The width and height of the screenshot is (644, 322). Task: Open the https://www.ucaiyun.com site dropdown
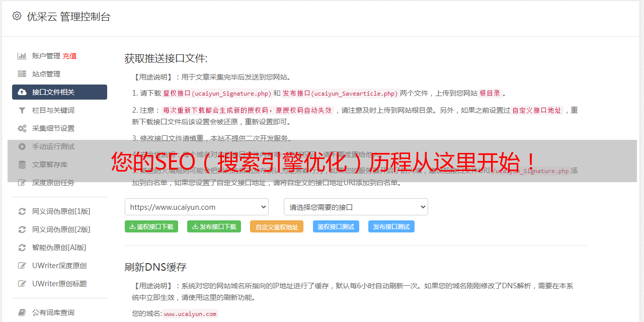196,207
